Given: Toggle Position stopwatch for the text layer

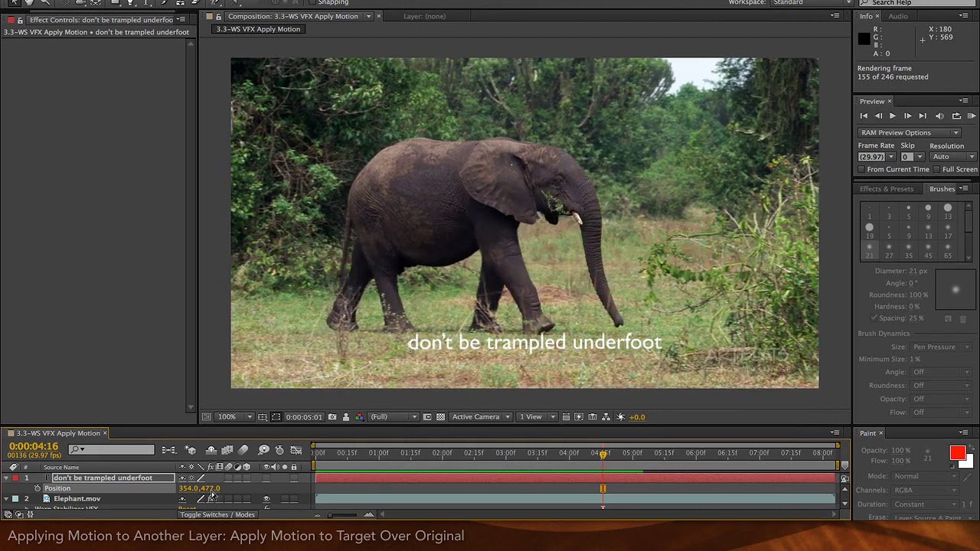Looking at the screenshot, I should click(37, 488).
